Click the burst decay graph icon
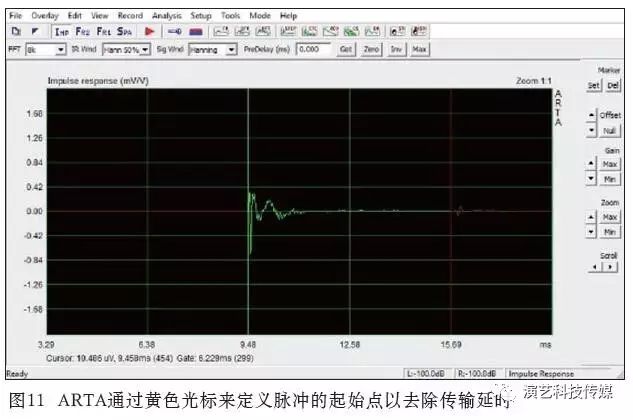 point(372,31)
